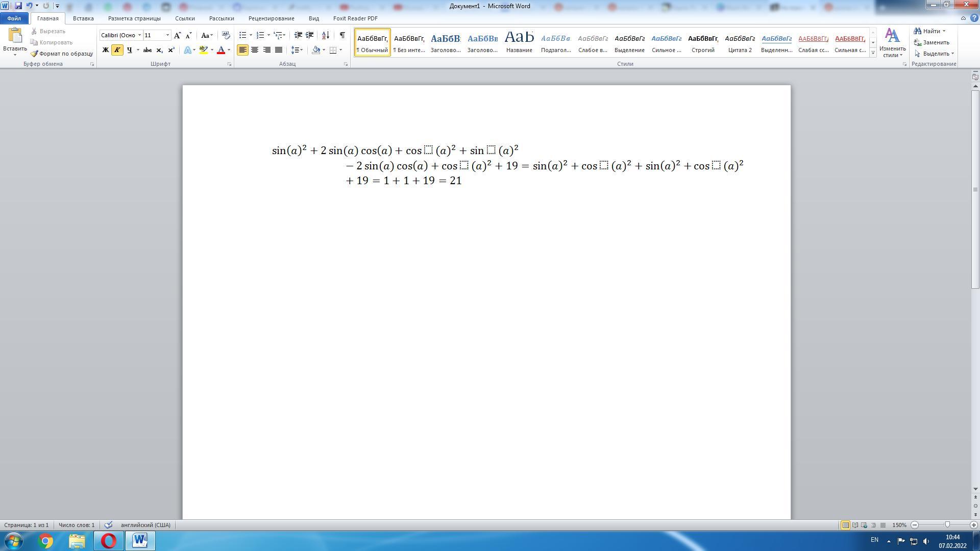Click the subscript icon
The height and width of the screenshot is (551, 980).
click(159, 50)
